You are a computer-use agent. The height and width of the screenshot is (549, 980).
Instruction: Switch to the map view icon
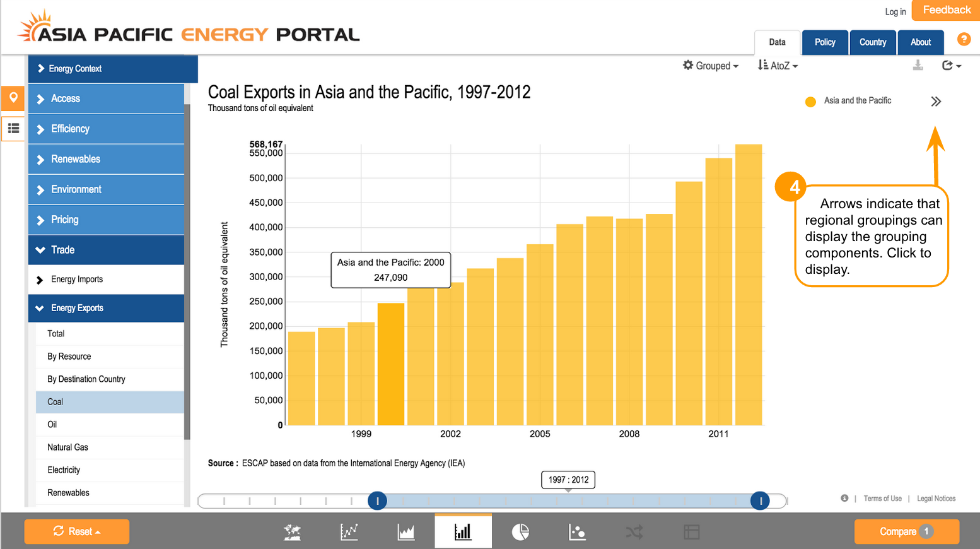(x=292, y=532)
